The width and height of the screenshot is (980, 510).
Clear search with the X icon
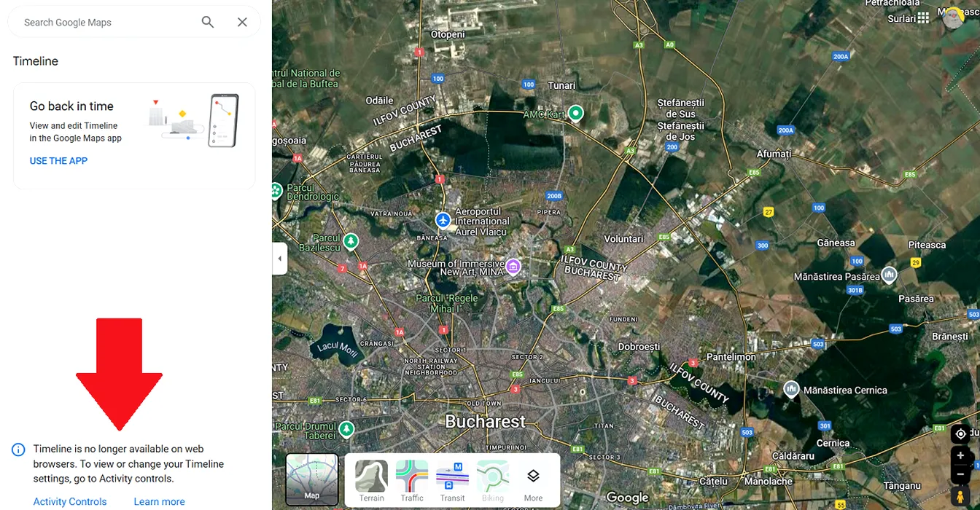coord(243,23)
